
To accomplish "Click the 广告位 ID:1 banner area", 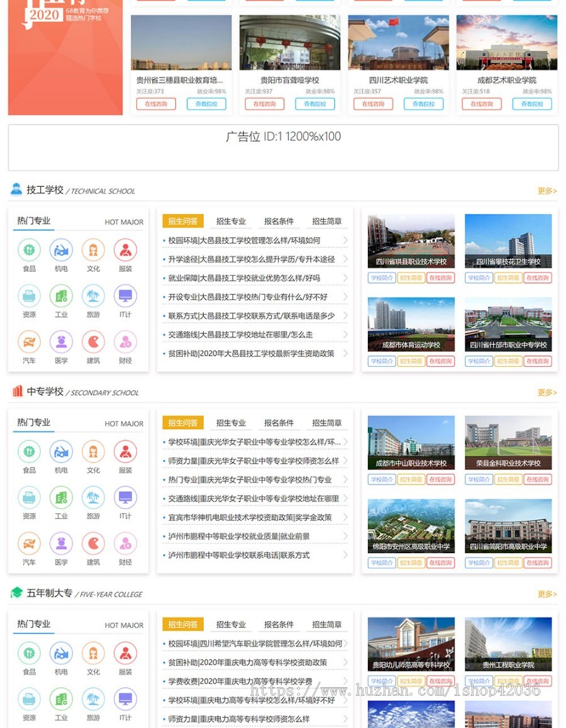I will (283, 147).
